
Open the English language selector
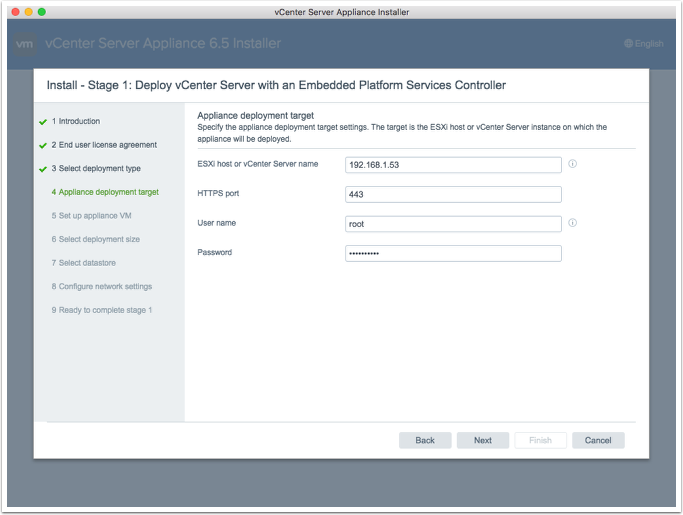click(x=643, y=44)
